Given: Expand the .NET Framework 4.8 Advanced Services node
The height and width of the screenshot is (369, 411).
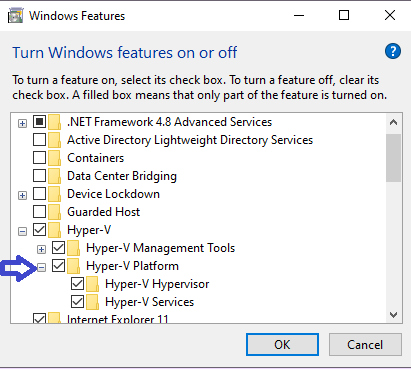Looking at the screenshot, I should click(x=22, y=124).
